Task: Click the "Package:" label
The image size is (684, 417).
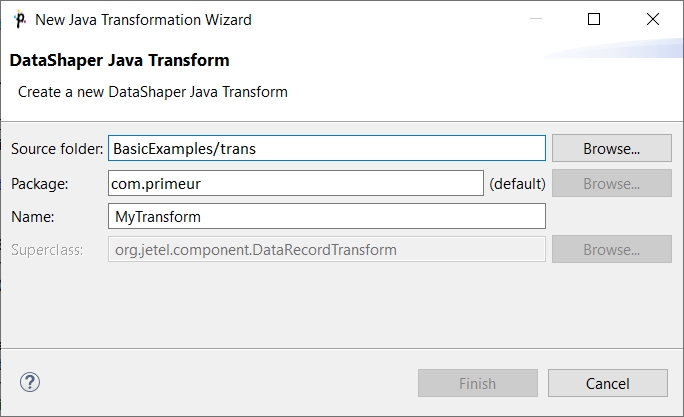Action: pyautogui.click(x=40, y=184)
